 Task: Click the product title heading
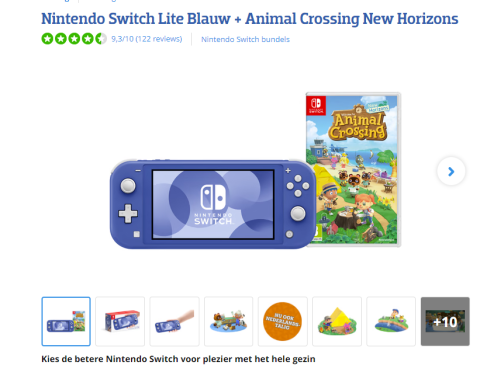250,19
